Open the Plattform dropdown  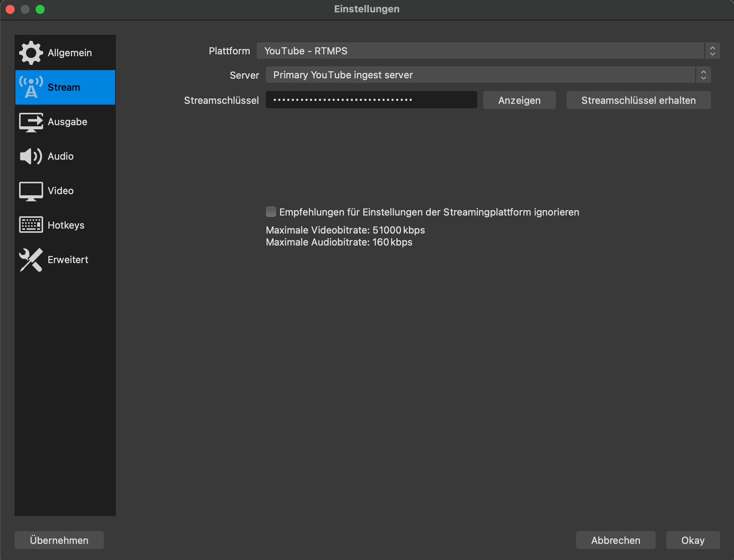pyautogui.click(x=480, y=51)
